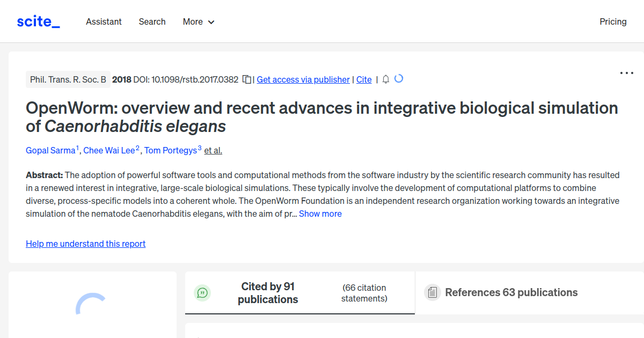
Task: Select the Assistant nav item
Action: click(104, 21)
